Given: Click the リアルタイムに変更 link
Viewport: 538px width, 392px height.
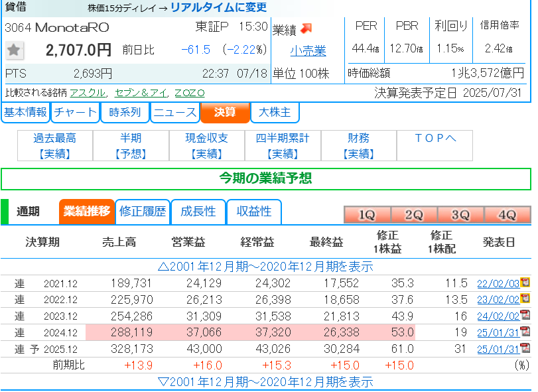Looking at the screenshot, I should (x=218, y=8).
